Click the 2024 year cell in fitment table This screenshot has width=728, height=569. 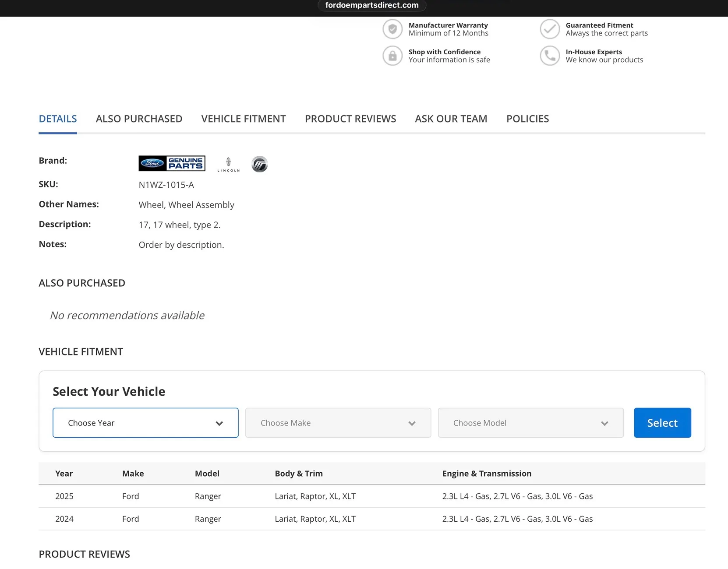[64, 519]
